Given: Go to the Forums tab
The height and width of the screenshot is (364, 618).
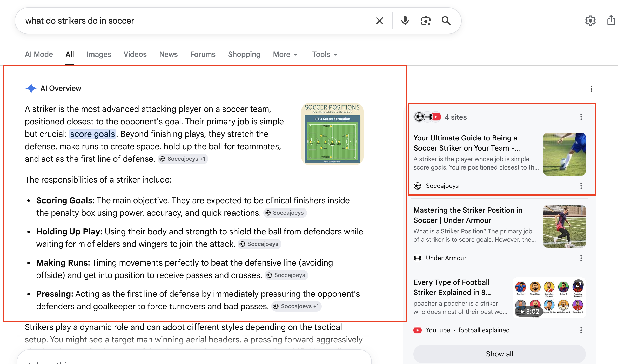Looking at the screenshot, I should pyautogui.click(x=203, y=54).
